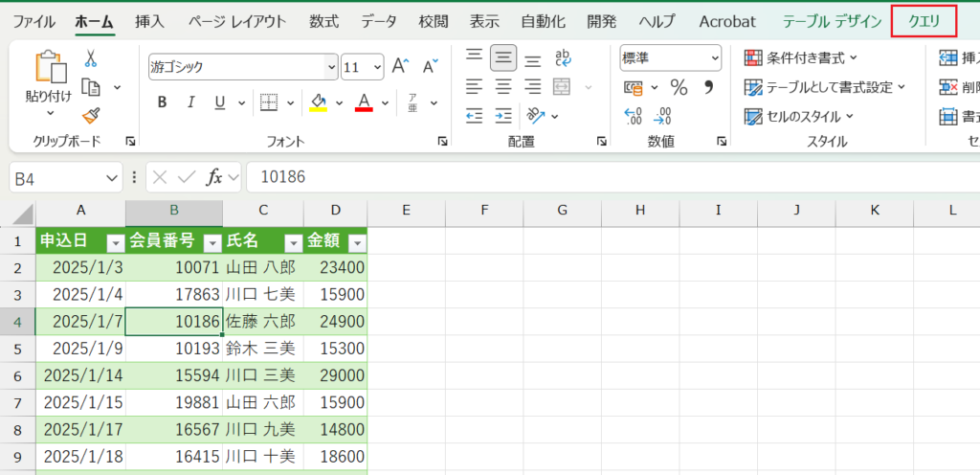Click the Select All corner triangle
980x475 pixels.
point(23,214)
